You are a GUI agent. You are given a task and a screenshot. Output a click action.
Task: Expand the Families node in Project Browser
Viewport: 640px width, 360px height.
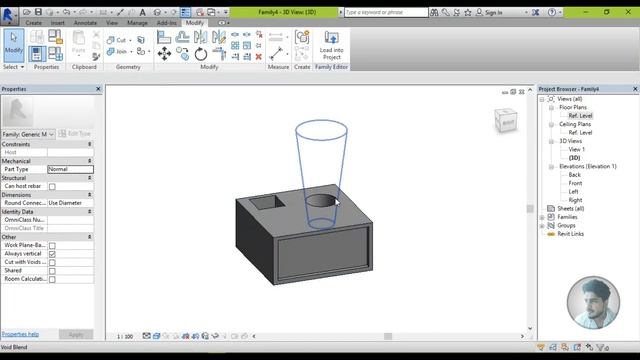pyautogui.click(x=542, y=217)
